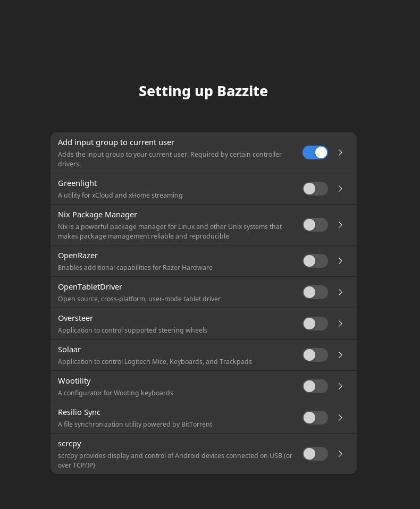Screen dimensions: 420x509
Task: Click the Wootility chevron arrow
Action: pos(341,386)
